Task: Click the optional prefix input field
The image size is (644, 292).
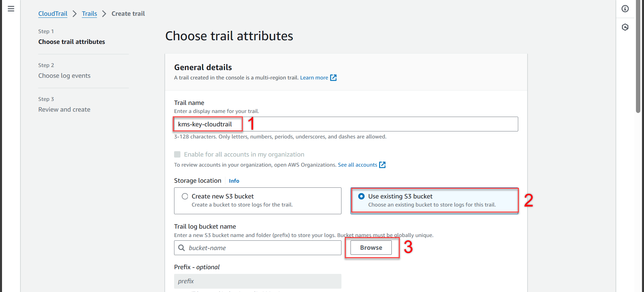Action: coord(258,281)
